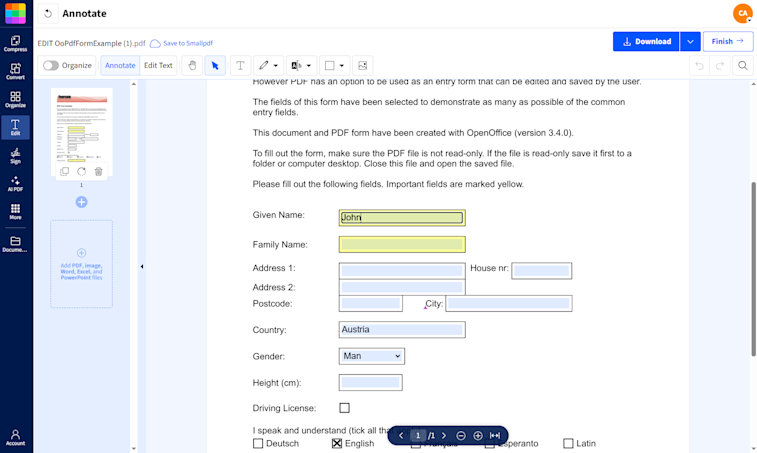The width and height of the screenshot is (757, 453).
Task: Click the document vertical scrollbar
Action: click(753, 269)
